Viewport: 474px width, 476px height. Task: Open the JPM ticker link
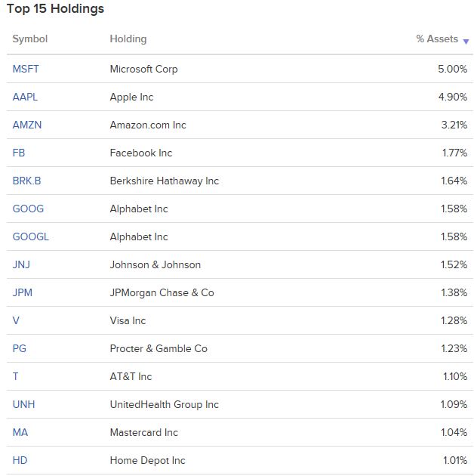(x=23, y=292)
